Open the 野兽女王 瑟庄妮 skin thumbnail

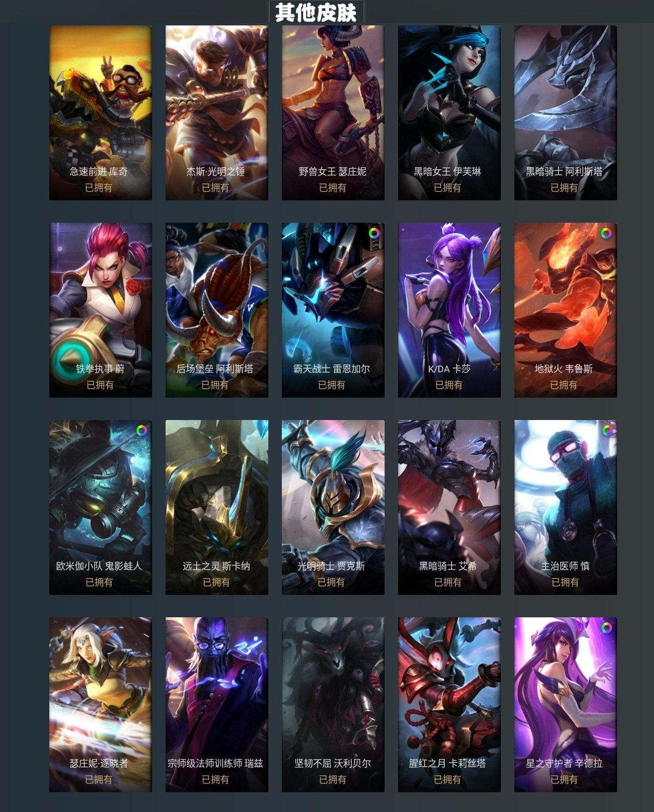pyautogui.click(x=333, y=113)
